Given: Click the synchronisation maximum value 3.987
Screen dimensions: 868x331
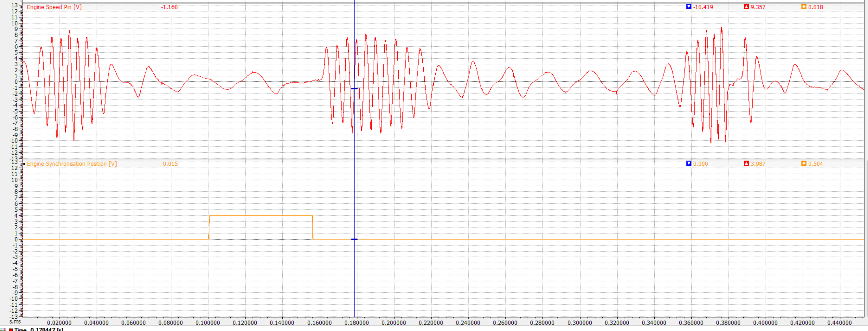Looking at the screenshot, I should coord(758,164).
